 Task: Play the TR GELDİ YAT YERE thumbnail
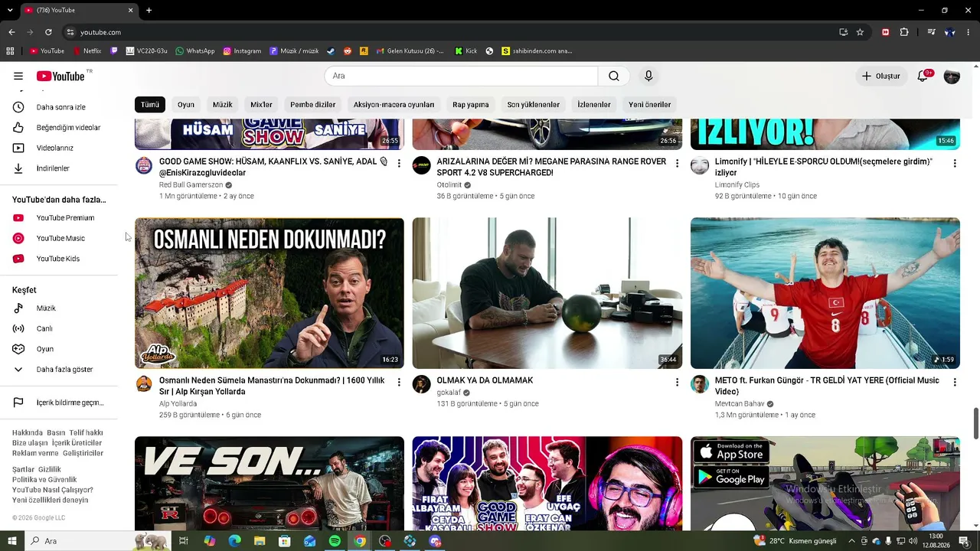(x=825, y=293)
